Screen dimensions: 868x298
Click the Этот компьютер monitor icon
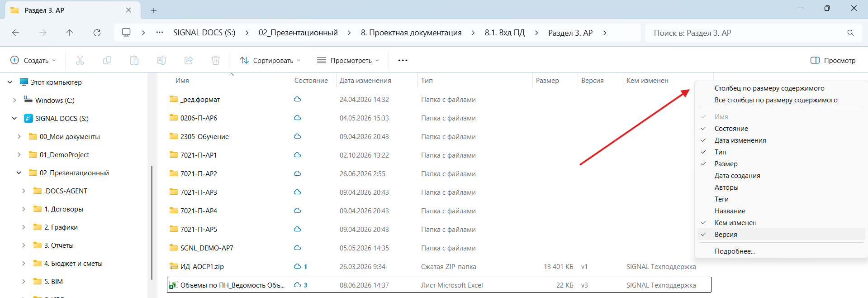(24, 82)
